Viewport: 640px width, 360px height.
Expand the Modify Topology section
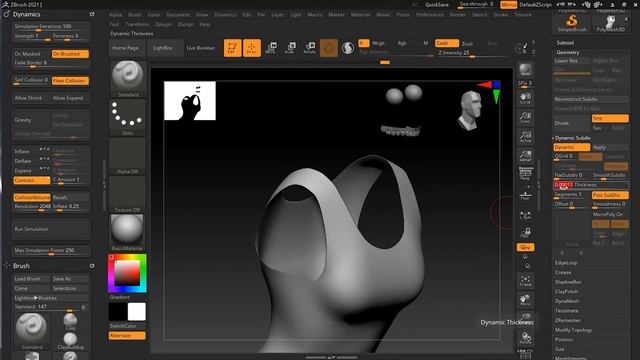573,330
